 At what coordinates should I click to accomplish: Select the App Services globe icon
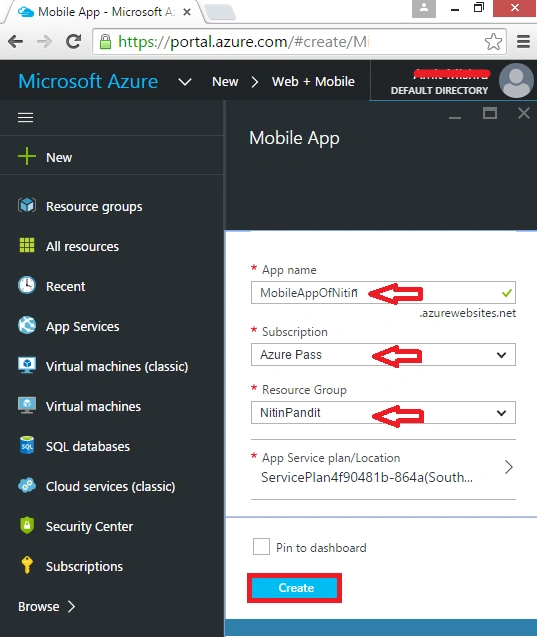27,325
